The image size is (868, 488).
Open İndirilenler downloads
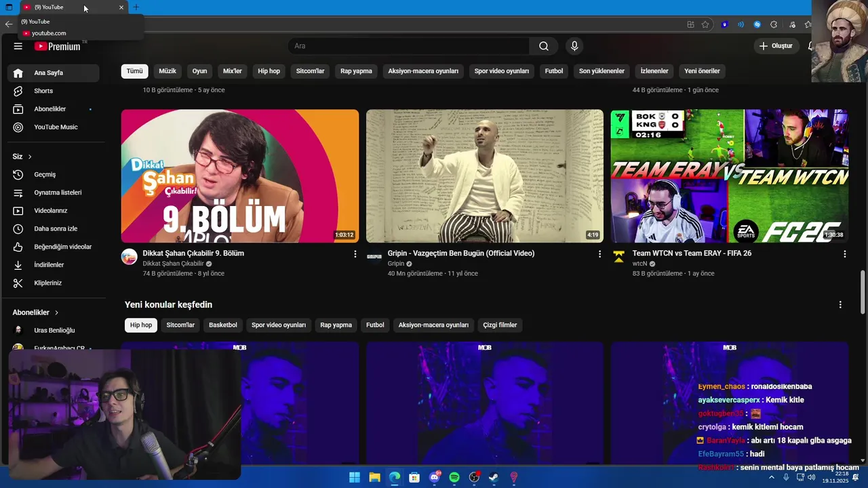click(x=54, y=265)
